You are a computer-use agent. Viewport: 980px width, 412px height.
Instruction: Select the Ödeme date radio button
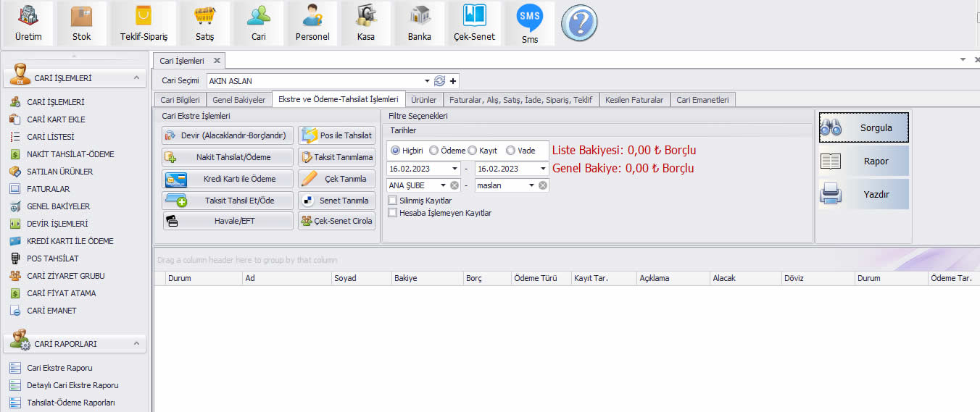coord(433,151)
